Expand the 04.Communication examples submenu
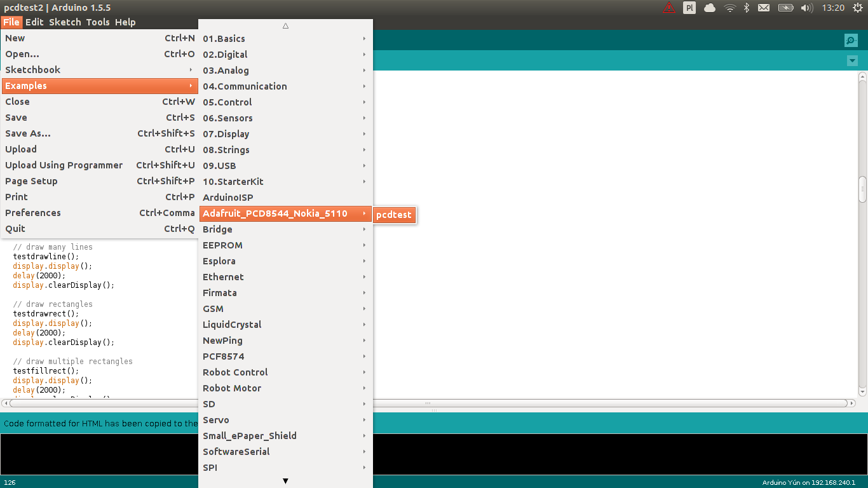The height and width of the screenshot is (488, 868). [x=285, y=86]
